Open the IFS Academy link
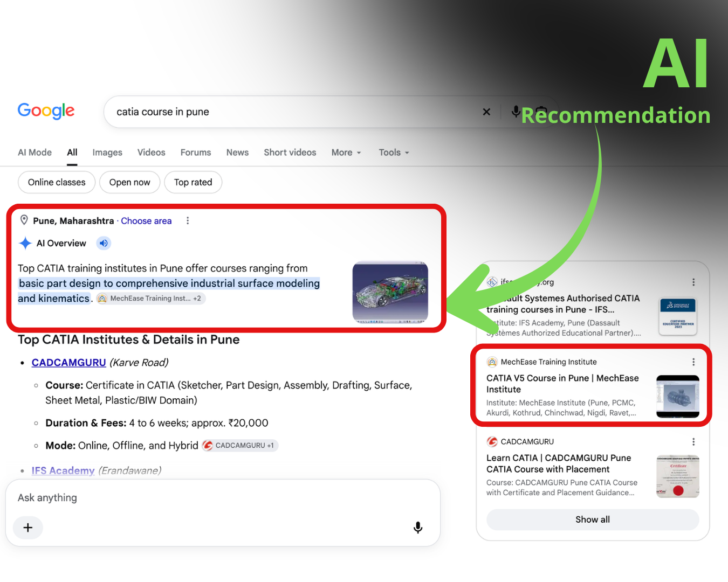Image resolution: width=728 pixels, height=582 pixels. click(x=63, y=470)
